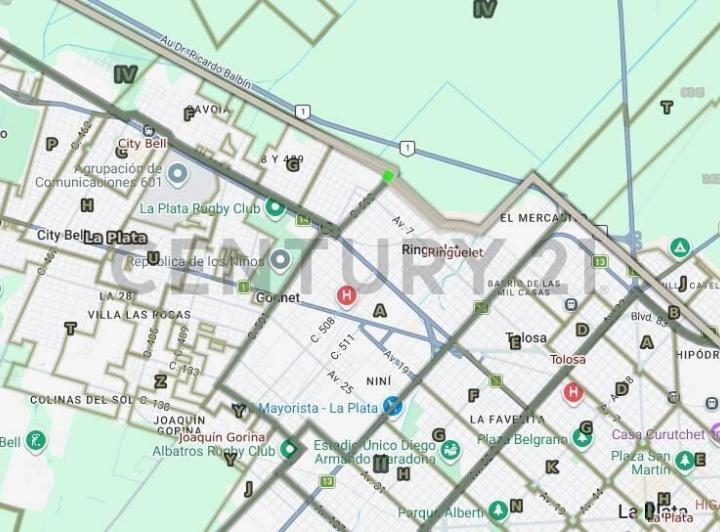
Task: Select the 'Ringuelet' red label
Action: (456, 252)
